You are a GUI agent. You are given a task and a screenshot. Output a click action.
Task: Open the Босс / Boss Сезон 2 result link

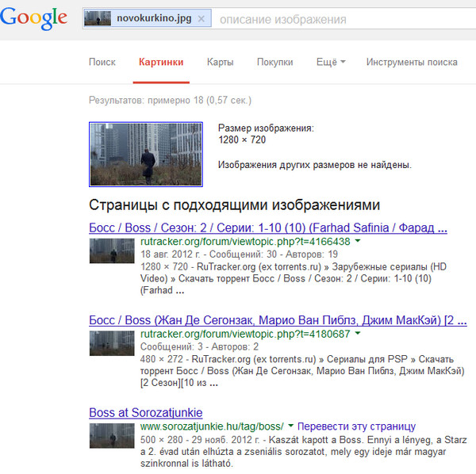268,227
